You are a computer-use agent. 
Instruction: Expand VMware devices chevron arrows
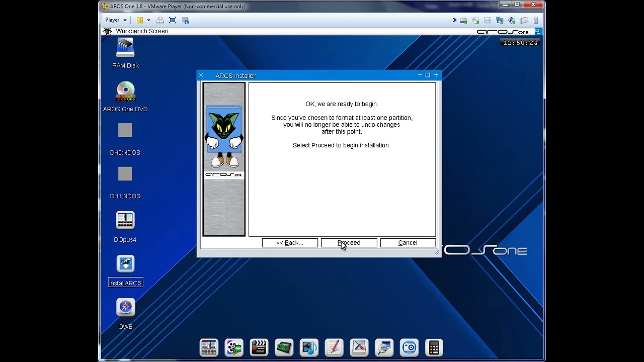point(454,20)
